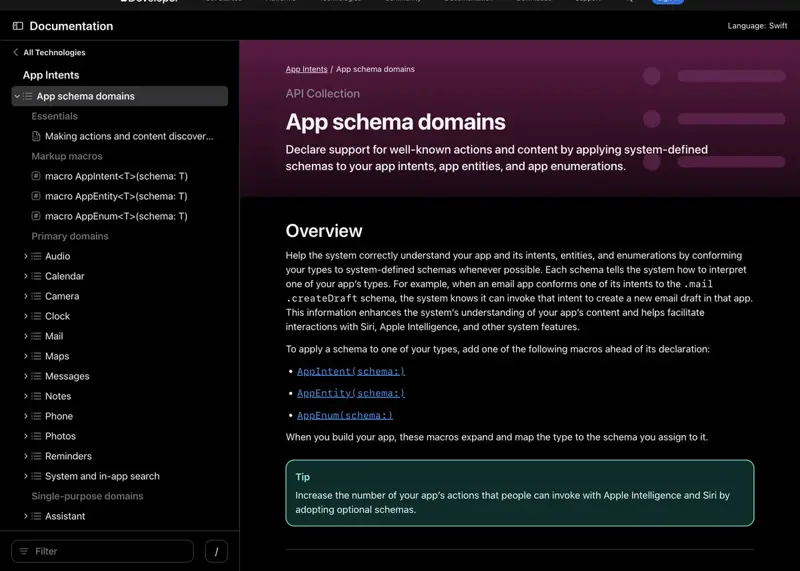Click the Audio collection list icon
Image resolution: width=800 pixels, height=571 pixels.
click(x=36, y=256)
